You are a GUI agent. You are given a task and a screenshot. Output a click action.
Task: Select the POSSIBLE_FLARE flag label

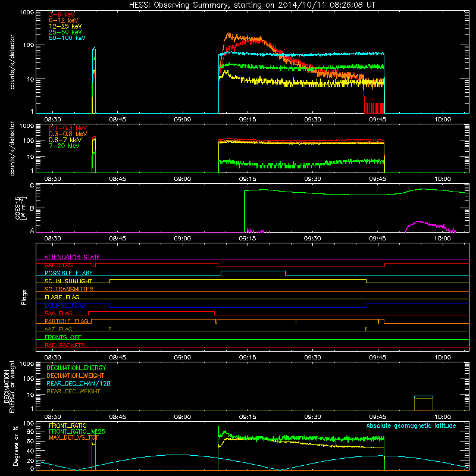68,273
